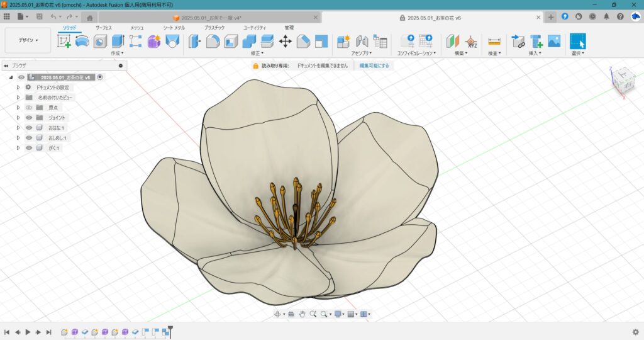Switch to the サーフェス tab
Viewport: 644px width, 340px height.
(x=104, y=28)
